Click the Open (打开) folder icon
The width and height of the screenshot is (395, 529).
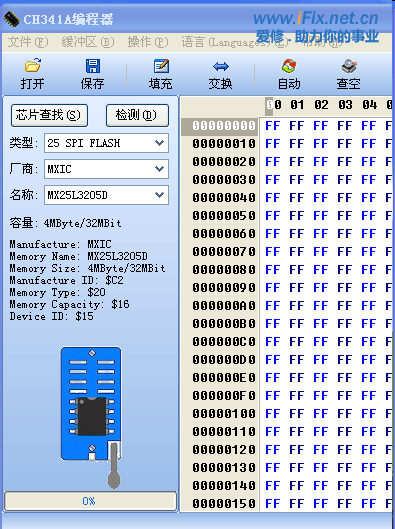33,65
